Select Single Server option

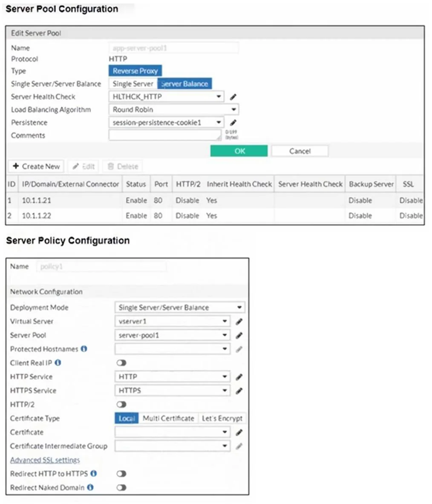(x=133, y=84)
